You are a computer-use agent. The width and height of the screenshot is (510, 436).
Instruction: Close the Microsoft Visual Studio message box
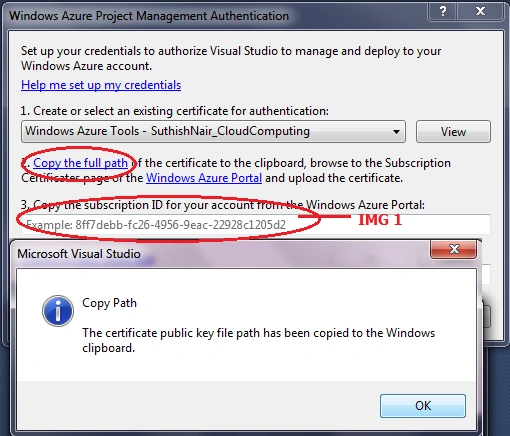(454, 249)
